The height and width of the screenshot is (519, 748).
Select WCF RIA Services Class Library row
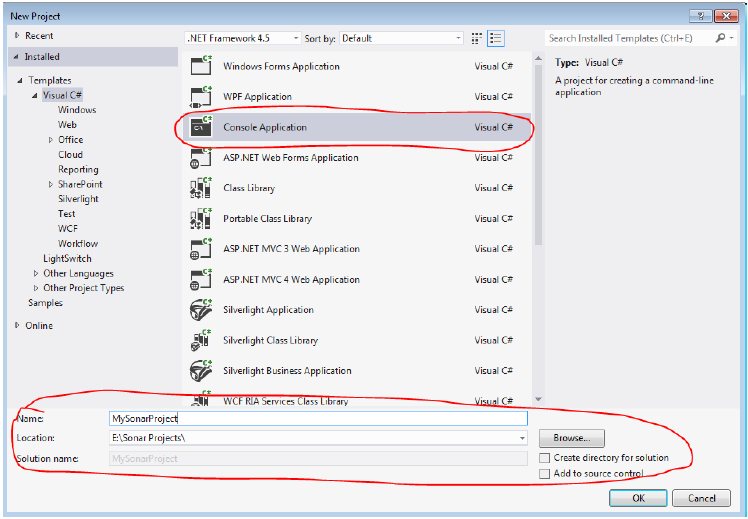(356, 400)
